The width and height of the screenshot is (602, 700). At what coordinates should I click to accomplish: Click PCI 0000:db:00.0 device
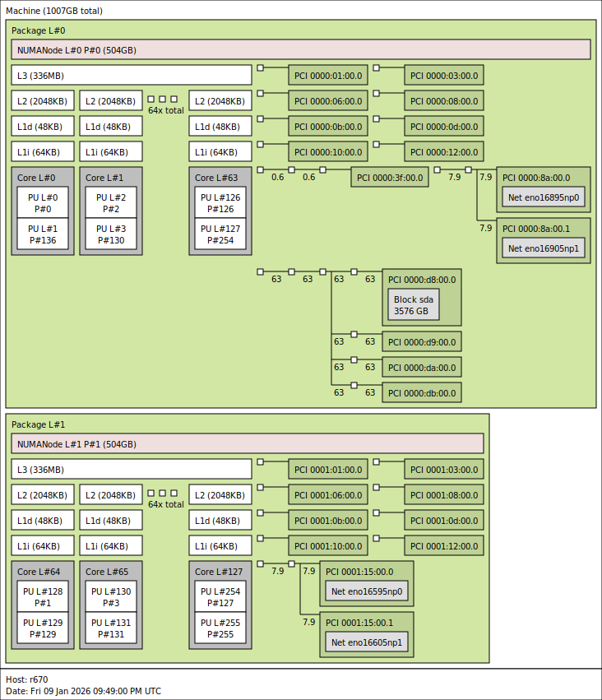[422, 392]
